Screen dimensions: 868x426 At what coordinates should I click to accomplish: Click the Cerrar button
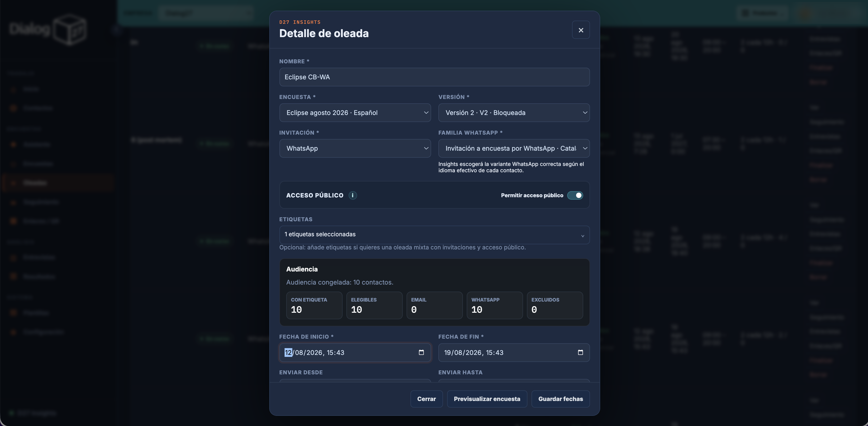(426, 399)
